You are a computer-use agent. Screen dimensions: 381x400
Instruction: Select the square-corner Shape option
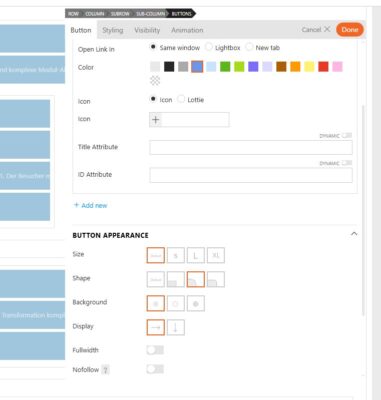176,279
